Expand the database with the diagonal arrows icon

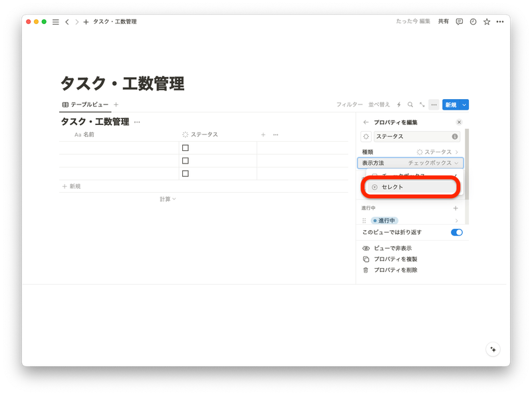422,105
